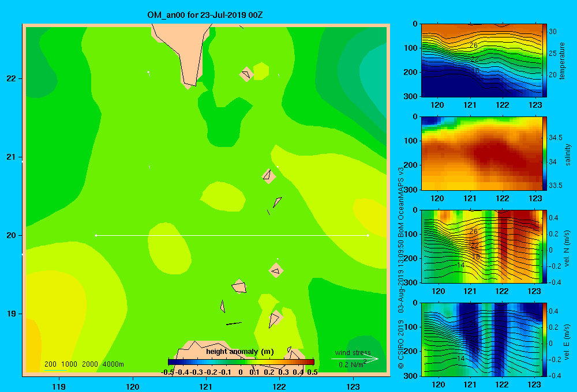
Task: Open the salinity depth section plot
Action: [x=481, y=153]
